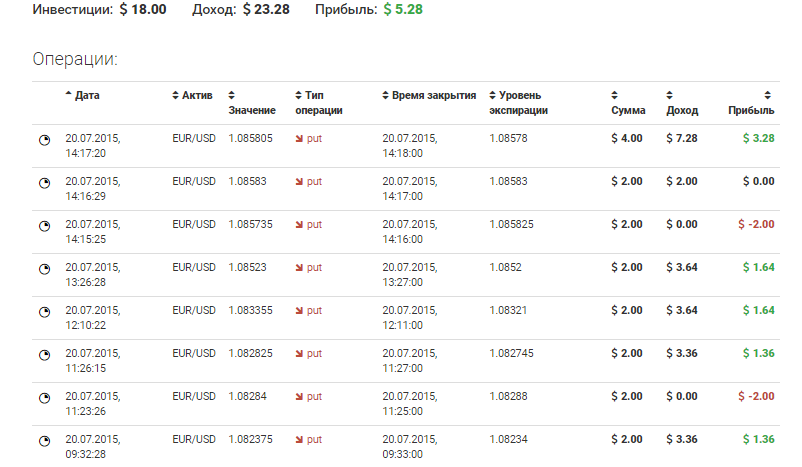Click the clock icon for the 14:16:29 operation
The image size is (802, 467).
coord(44,183)
